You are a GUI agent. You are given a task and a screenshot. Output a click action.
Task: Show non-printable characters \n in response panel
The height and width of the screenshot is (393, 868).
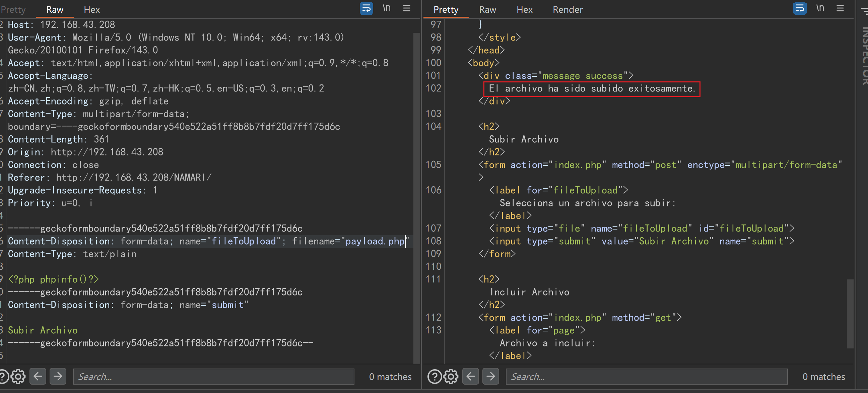[820, 8]
